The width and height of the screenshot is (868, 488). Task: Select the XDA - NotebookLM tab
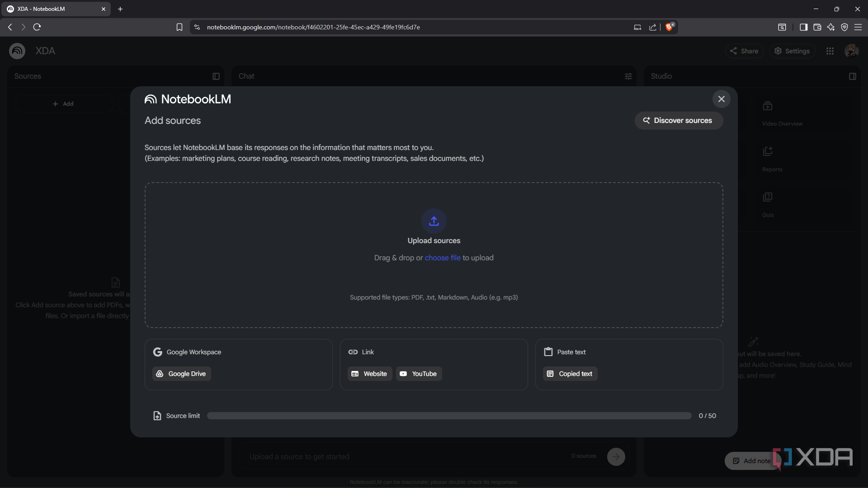pos(55,9)
